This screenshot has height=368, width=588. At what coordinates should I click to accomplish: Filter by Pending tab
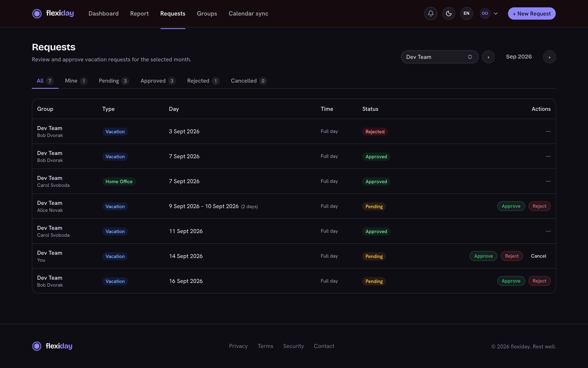click(x=114, y=81)
